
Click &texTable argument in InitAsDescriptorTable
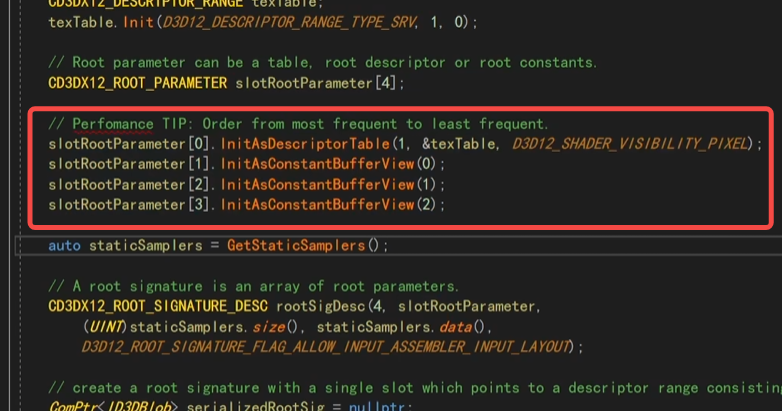[459, 144]
